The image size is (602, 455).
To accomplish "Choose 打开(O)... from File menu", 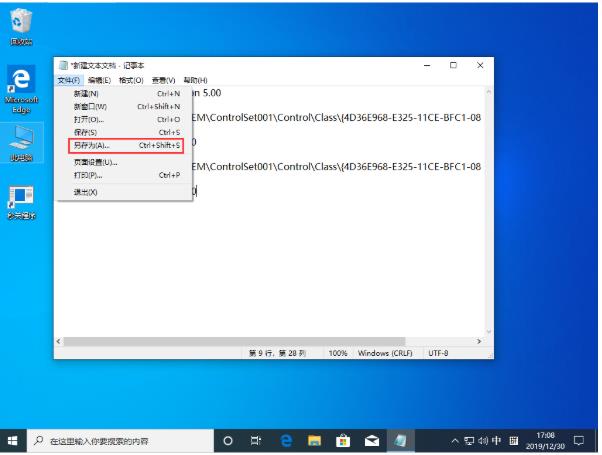I will coord(124,120).
